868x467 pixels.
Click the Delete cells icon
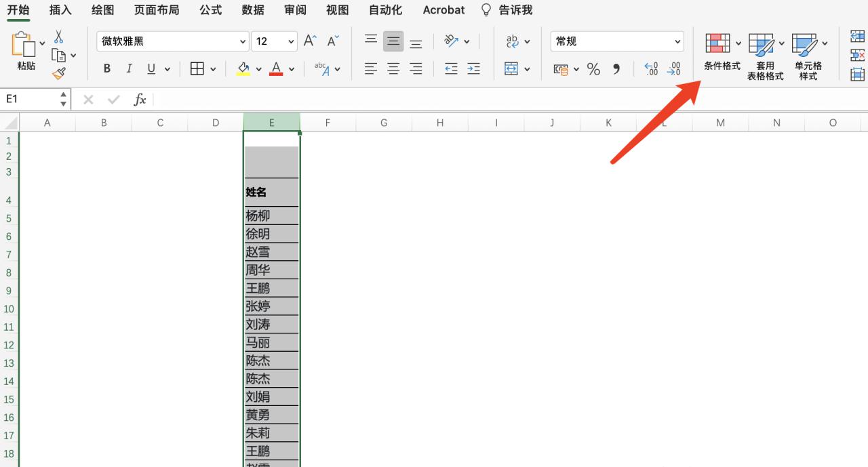858,55
